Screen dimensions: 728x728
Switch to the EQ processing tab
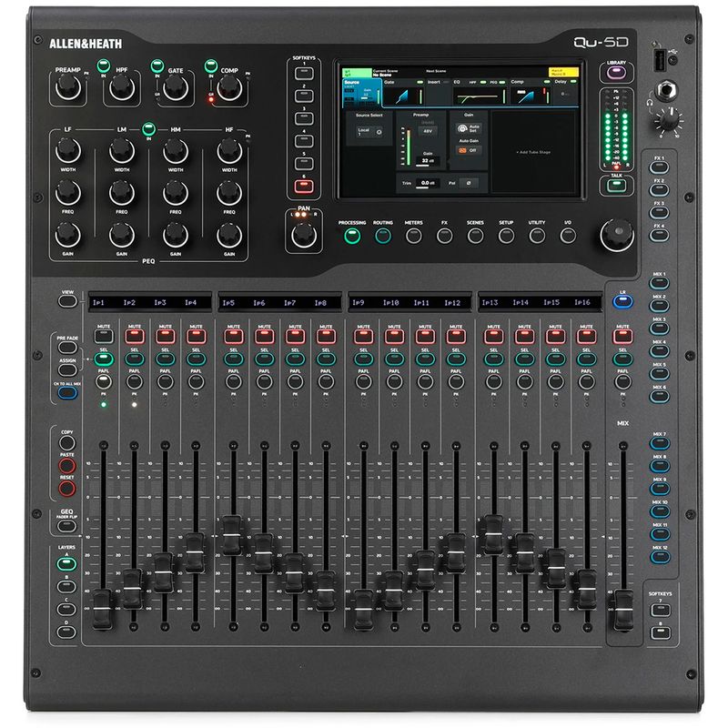pos(457,81)
